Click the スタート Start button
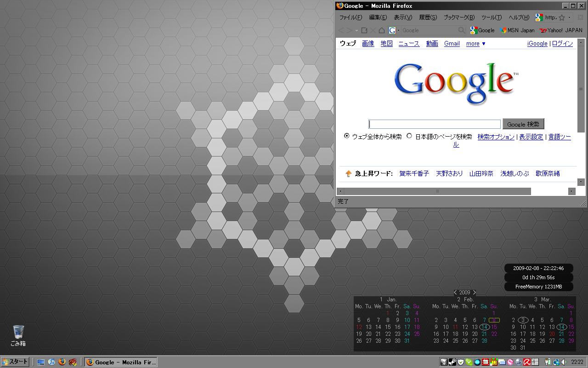 click(x=15, y=362)
